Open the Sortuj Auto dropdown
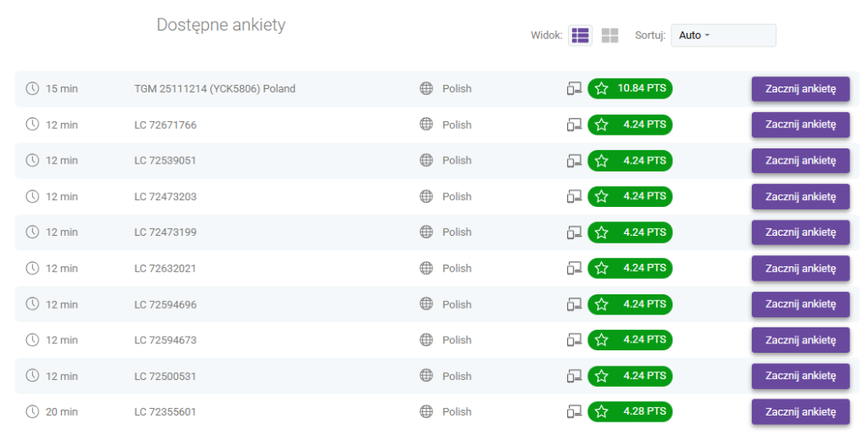 click(723, 36)
